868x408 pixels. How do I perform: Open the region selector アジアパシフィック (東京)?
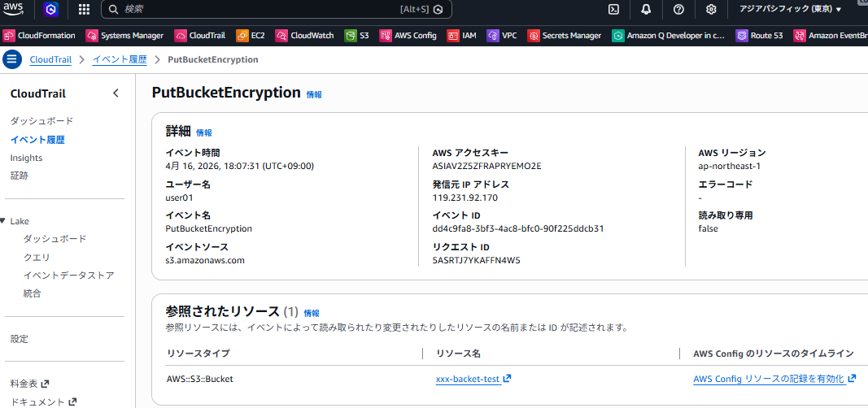click(x=791, y=9)
